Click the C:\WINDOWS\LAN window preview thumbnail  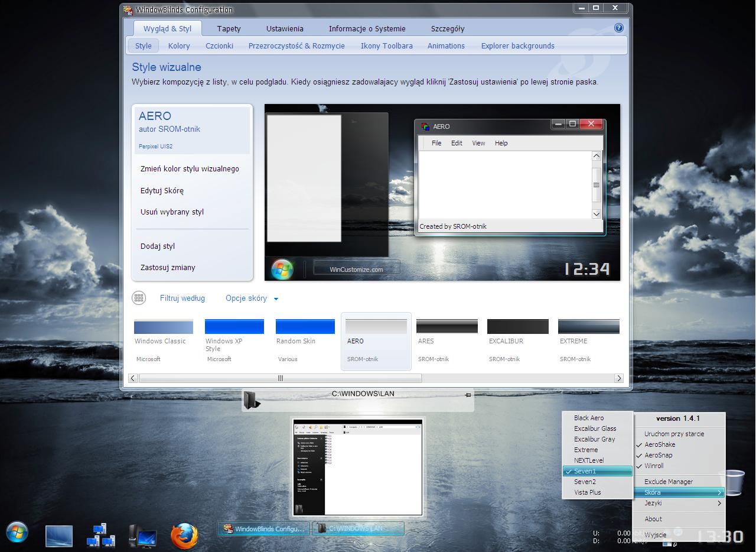pos(358,467)
